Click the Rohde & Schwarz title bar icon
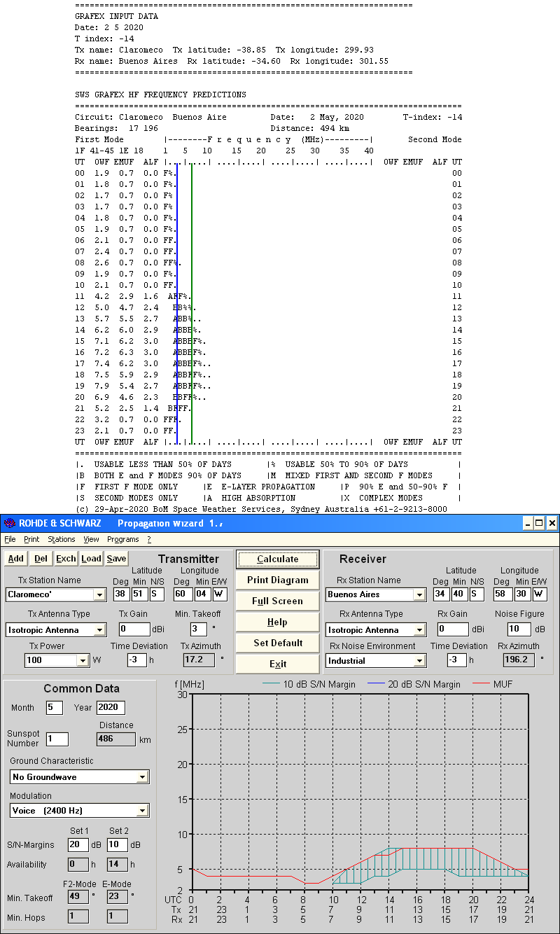 coord(10,523)
